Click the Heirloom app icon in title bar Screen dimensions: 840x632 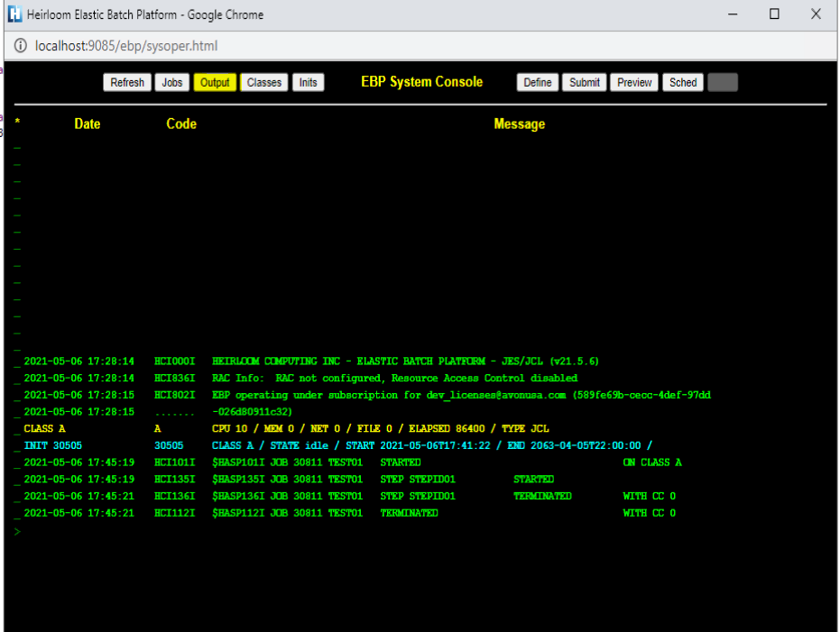[x=15, y=14]
